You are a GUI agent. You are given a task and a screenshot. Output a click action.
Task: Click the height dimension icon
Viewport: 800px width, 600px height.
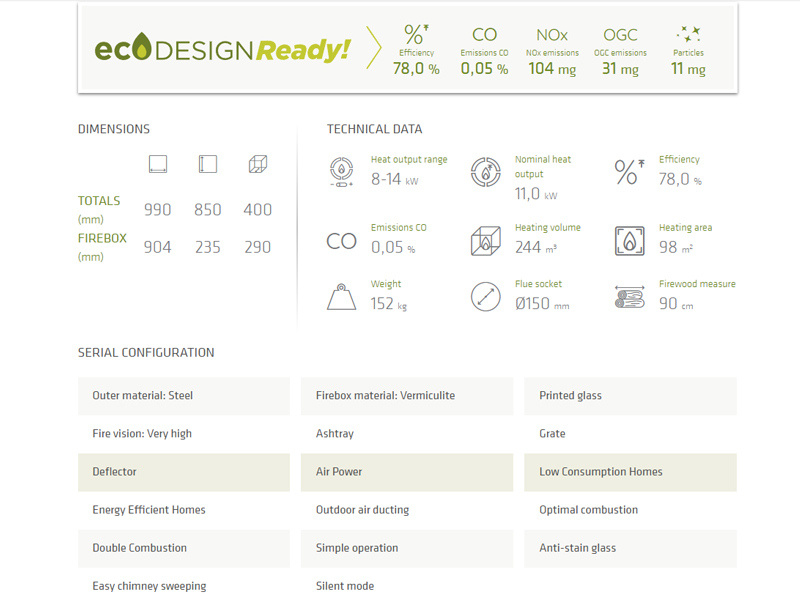(x=208, y=164)
